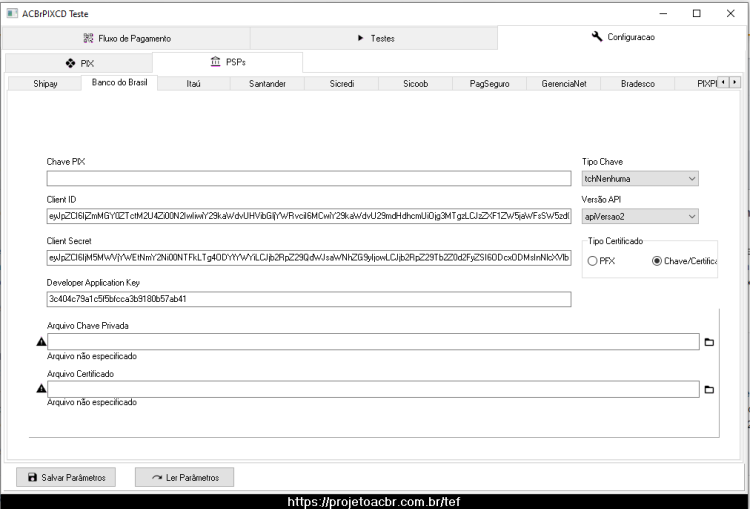The width and height of the screenshot is (750, 509).
Task: Open Santander PSP tab
Action: tap(267, 84)
